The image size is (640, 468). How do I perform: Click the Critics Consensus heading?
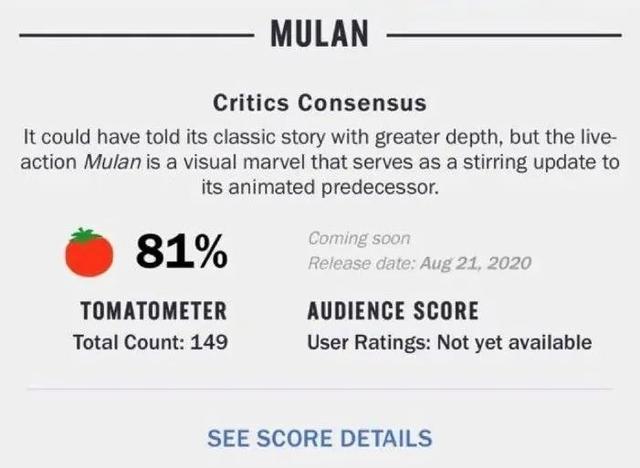pos(320,102)
